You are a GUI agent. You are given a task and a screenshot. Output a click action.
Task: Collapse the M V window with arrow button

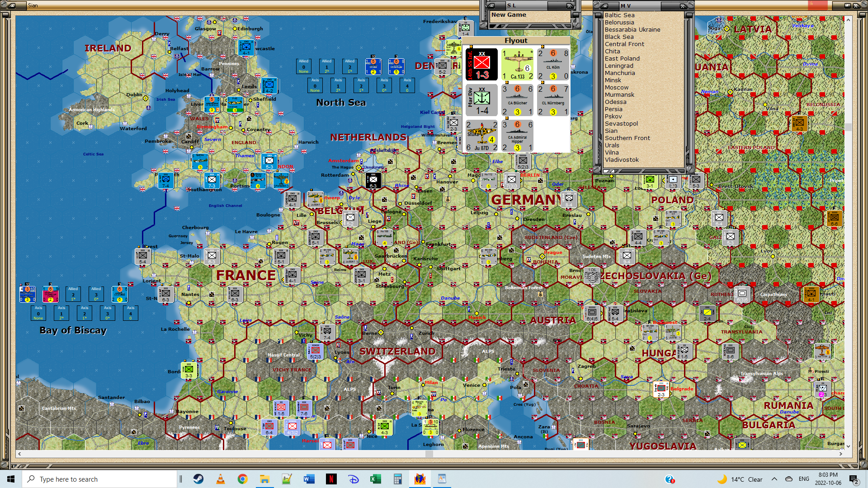[x=604, y=5]
